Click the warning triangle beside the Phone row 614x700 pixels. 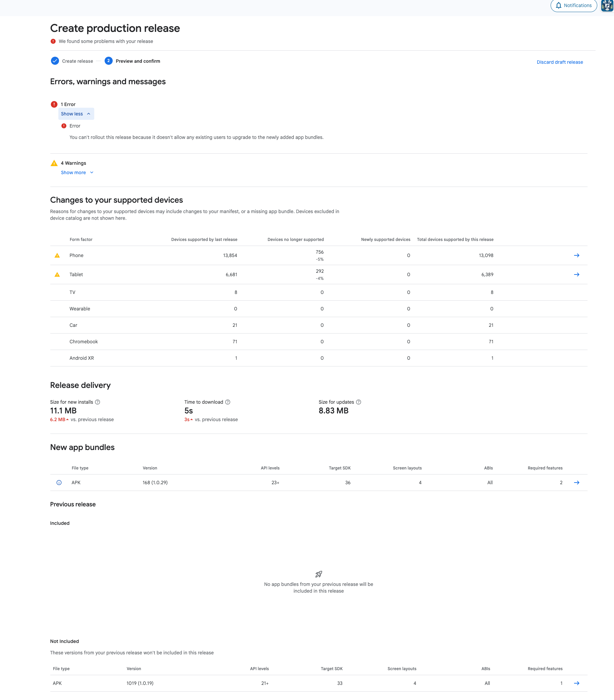click(x=57, y=255)
